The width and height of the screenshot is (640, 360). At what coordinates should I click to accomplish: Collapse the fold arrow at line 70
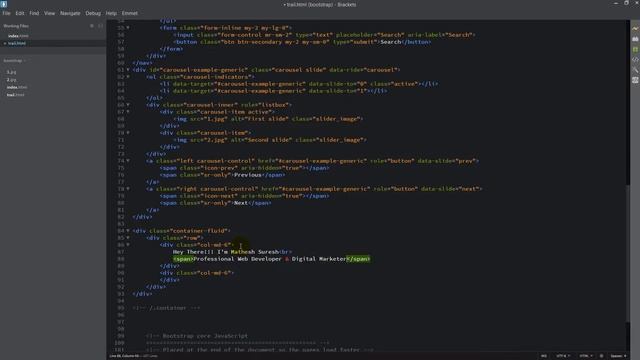[x=128, y=133]
